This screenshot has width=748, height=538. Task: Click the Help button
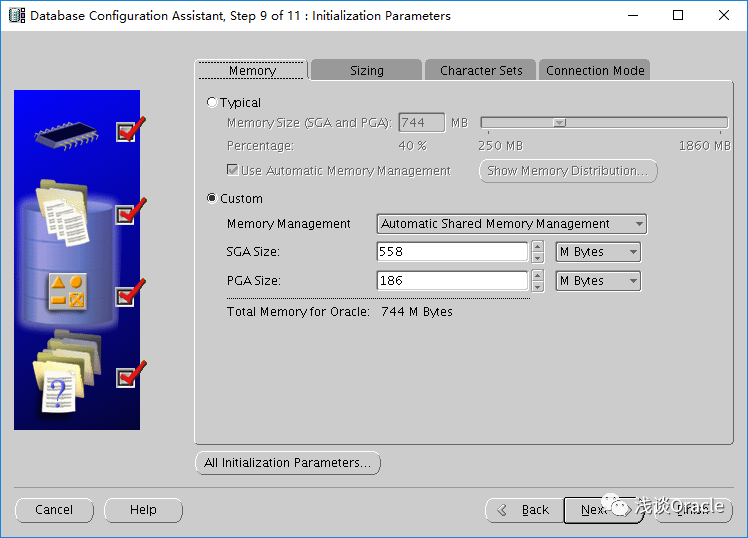coord(143,510)
